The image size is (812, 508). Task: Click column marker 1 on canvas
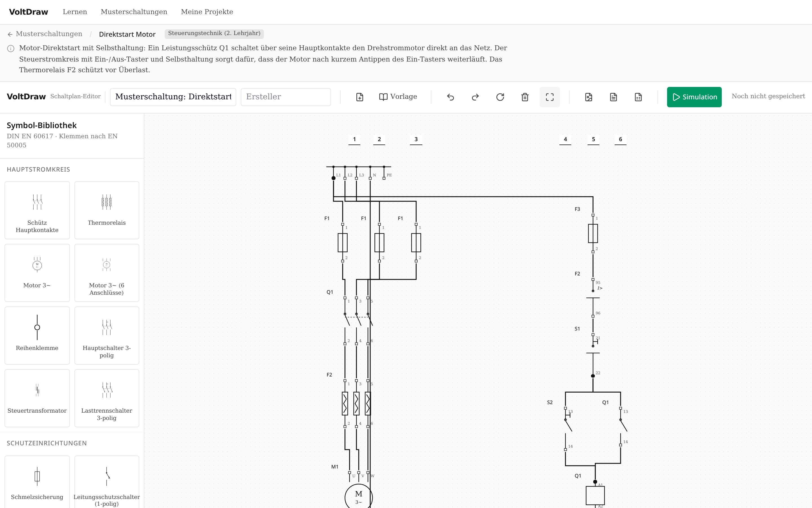pyautogui.click(x=354, y=139)
